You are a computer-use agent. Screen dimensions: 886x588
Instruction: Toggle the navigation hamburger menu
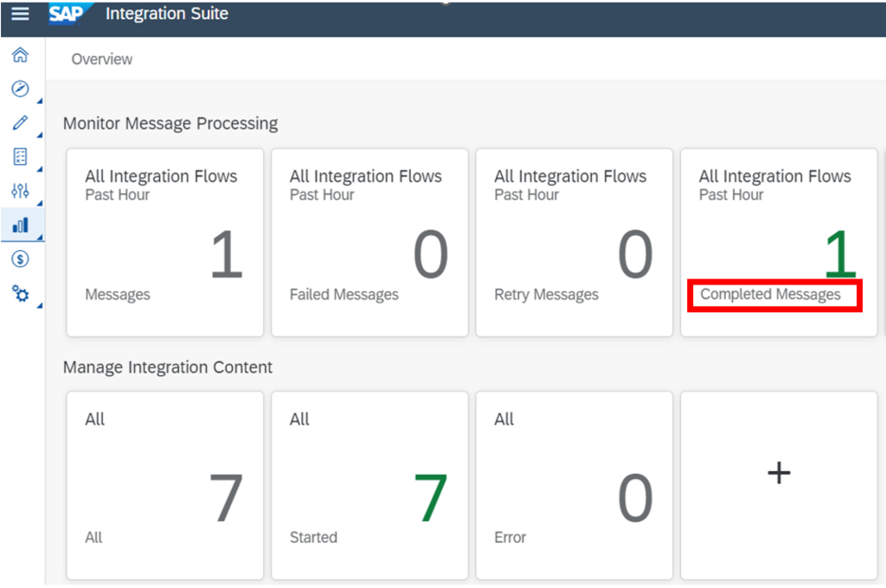(x=19, y=13)
